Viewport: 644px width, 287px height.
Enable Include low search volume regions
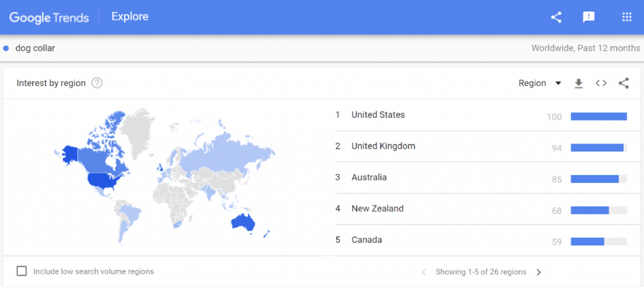coord(22,271)
